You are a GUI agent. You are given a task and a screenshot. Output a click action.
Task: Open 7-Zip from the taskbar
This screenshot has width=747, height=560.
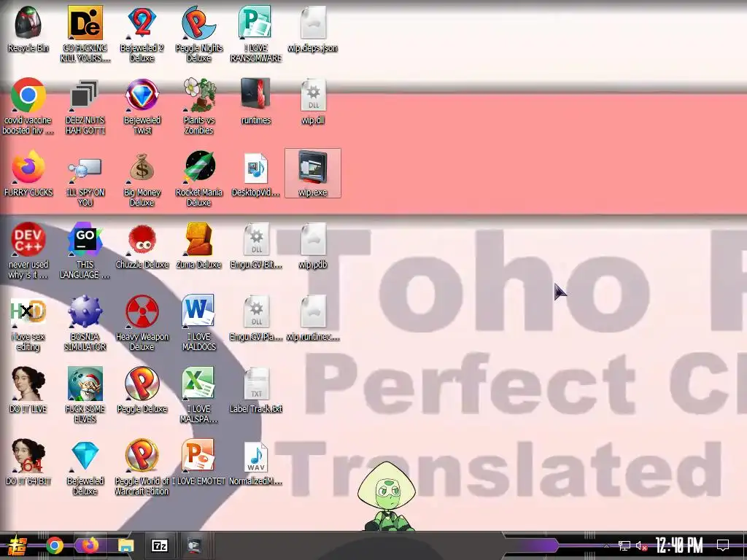tap(159, 545)
